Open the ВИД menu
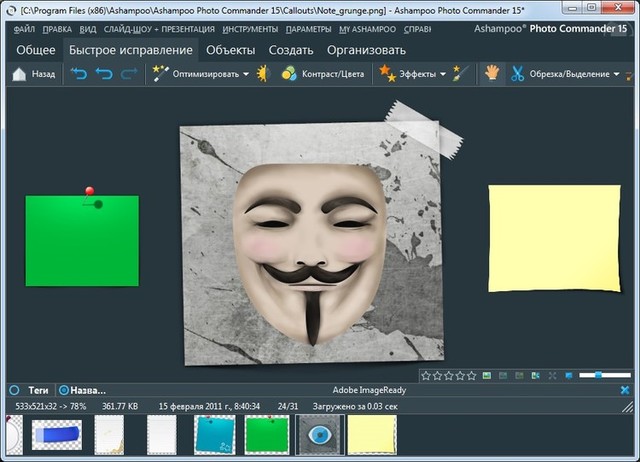640x462 pixels. [x=88, y=29]
